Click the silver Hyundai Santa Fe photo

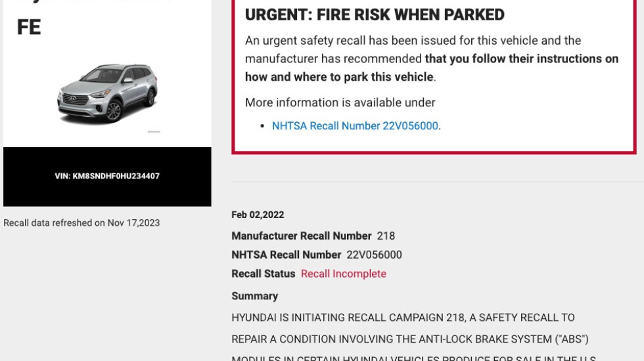tap(108, 93)
